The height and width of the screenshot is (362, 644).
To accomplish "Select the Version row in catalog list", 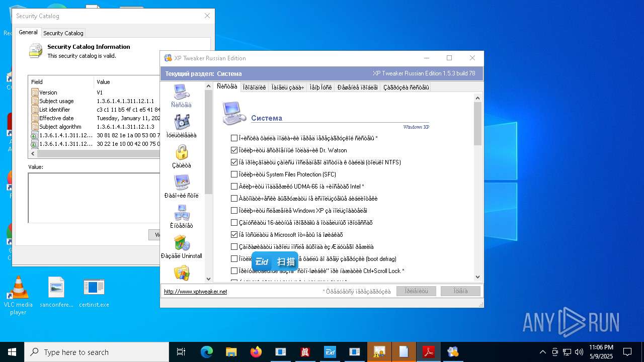I will click(x=95, y=93).
